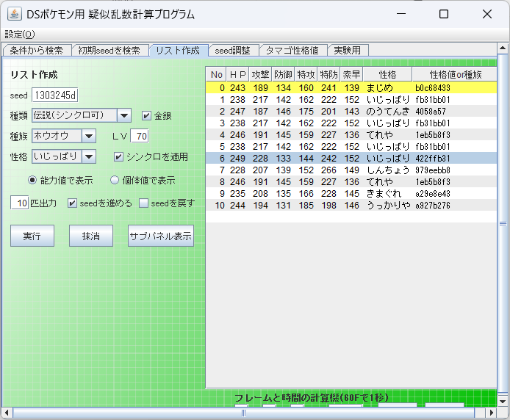The height and width of the screenshot is (420, 510).
Task: Click the 素早 column header
Action: pyautogui.click(x=351, y=74)
